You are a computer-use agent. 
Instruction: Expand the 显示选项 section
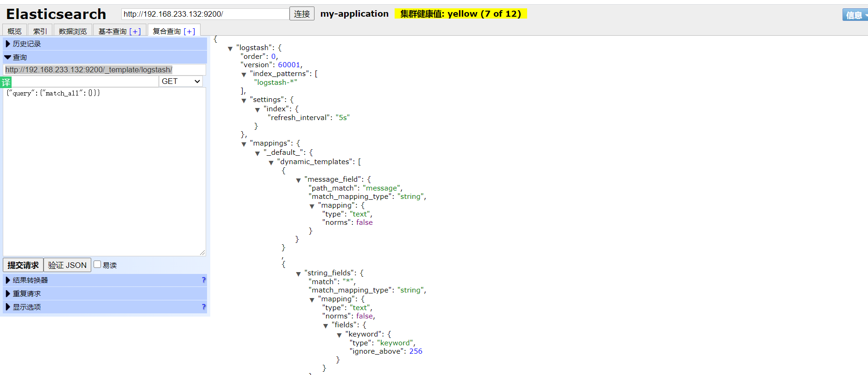coord(105,307)
